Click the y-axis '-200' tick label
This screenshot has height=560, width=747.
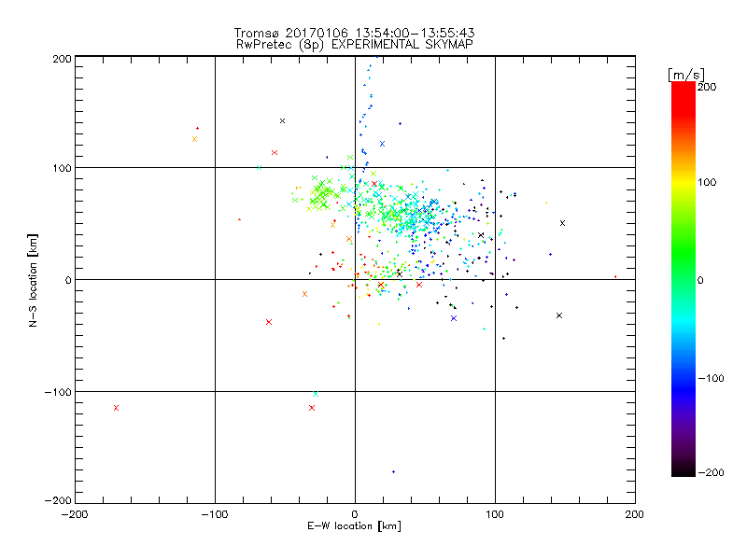click(x=58, y=500)
